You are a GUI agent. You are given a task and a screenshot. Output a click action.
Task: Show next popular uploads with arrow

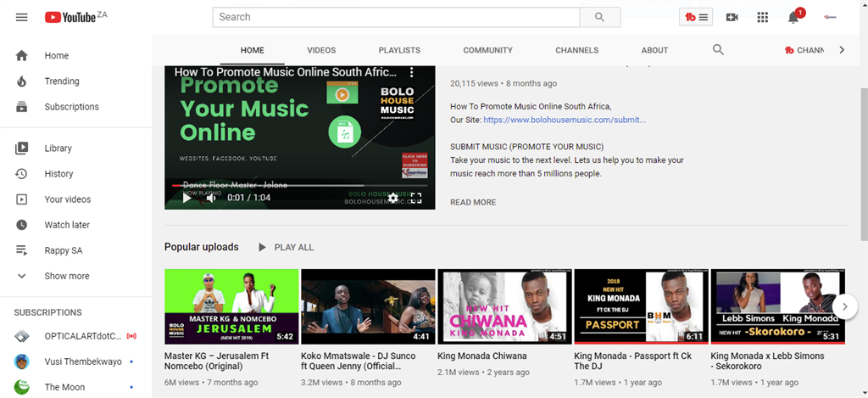click(x=845, y=306)
